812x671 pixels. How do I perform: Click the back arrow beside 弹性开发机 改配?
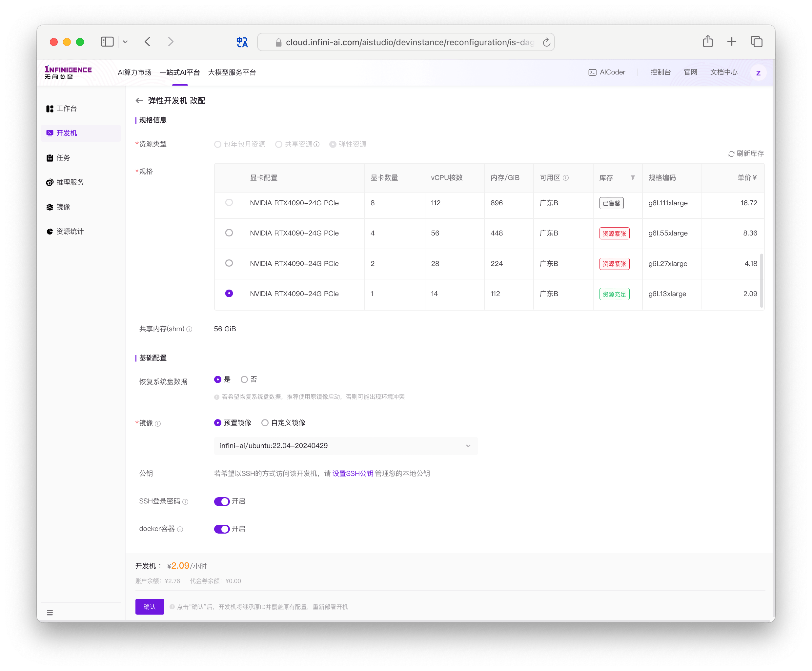point(139,100)
